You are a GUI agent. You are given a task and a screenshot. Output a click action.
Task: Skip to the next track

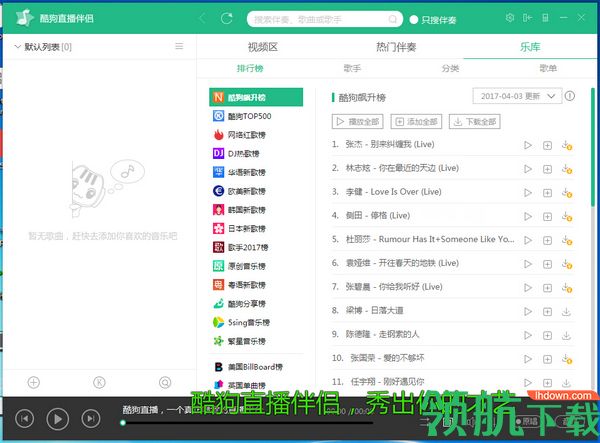91,419
